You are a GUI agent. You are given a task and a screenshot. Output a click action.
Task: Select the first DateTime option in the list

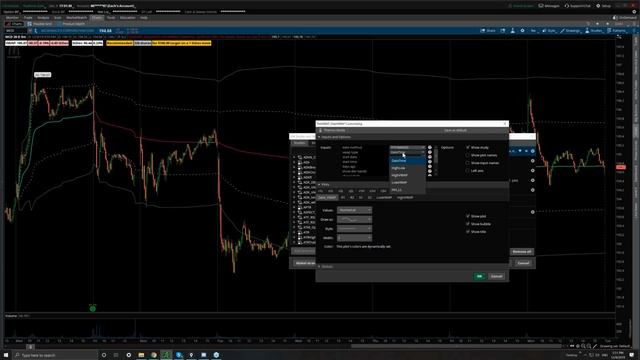[407, 161]
